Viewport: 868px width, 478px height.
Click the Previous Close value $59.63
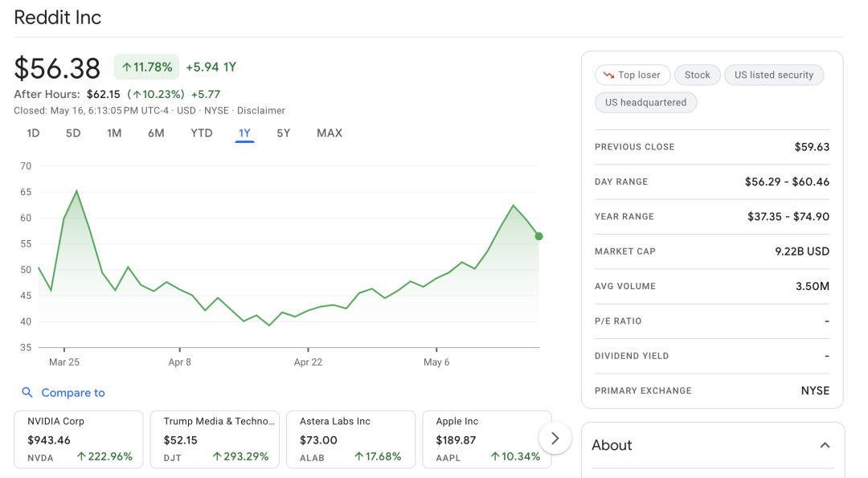pyautogui.click(x=812, y=147)
